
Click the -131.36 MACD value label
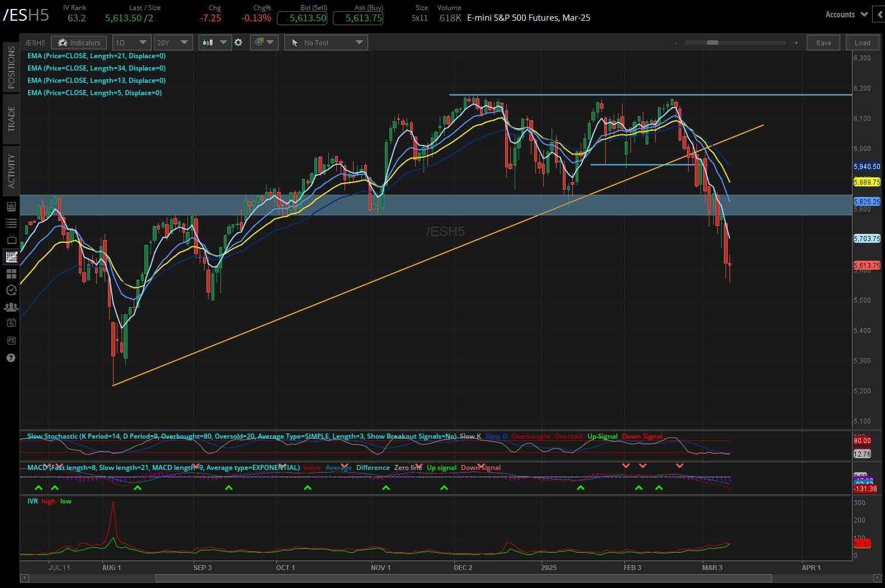tap(865, 489)
